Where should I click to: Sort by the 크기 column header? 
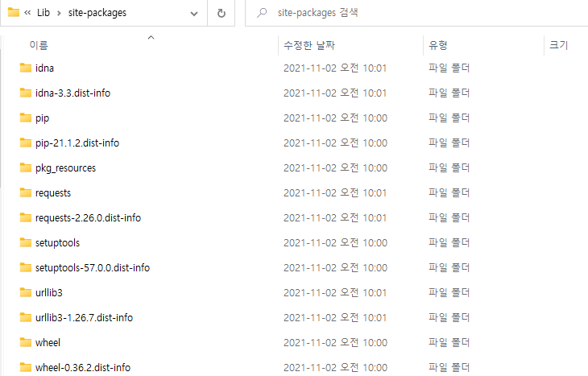(x=559, y=45)
